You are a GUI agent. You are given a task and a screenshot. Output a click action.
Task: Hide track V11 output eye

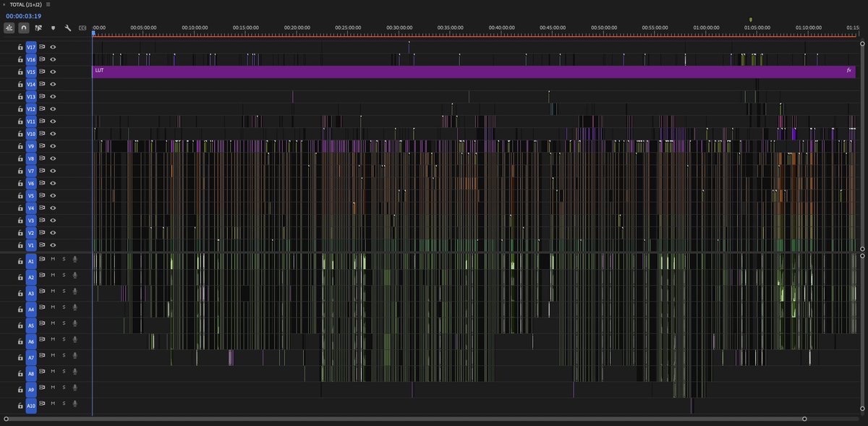53,121
